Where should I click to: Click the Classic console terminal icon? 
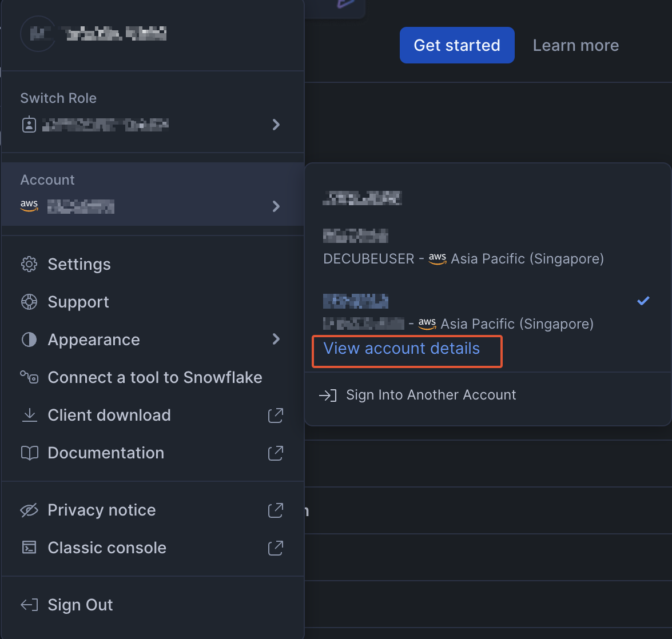coord(29,548)
